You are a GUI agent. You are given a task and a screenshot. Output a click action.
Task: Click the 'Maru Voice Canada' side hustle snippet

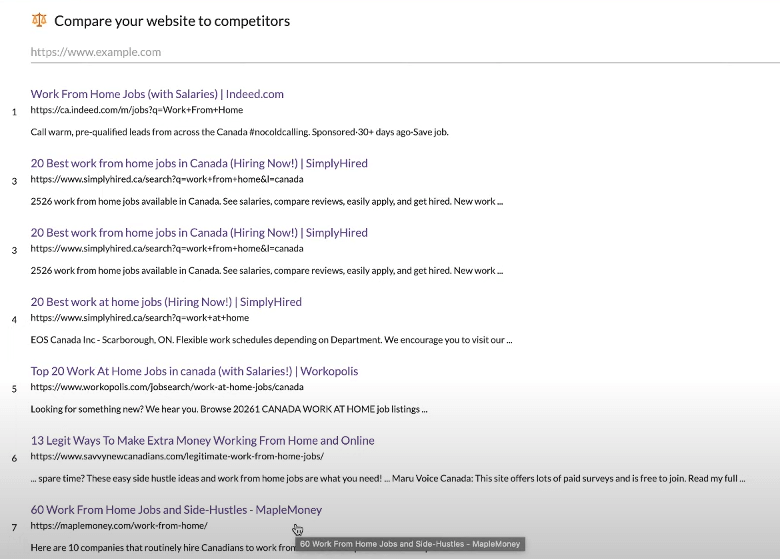pos(388,478)
